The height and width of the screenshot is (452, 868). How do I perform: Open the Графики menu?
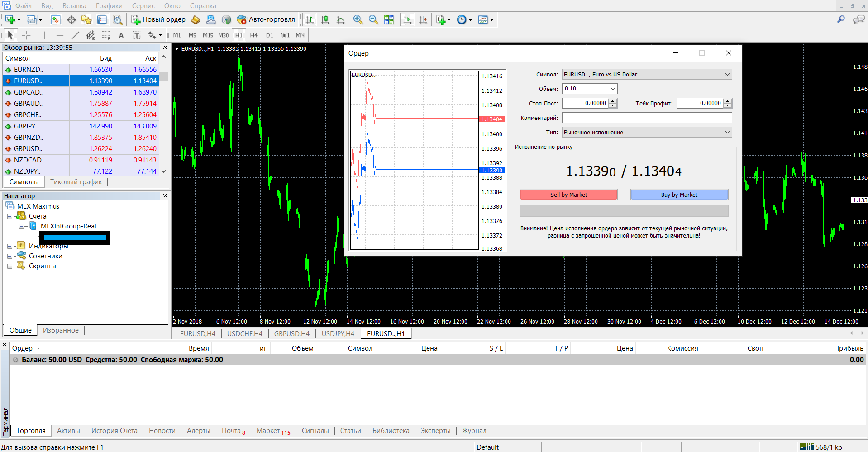click(x=109, y=6)
